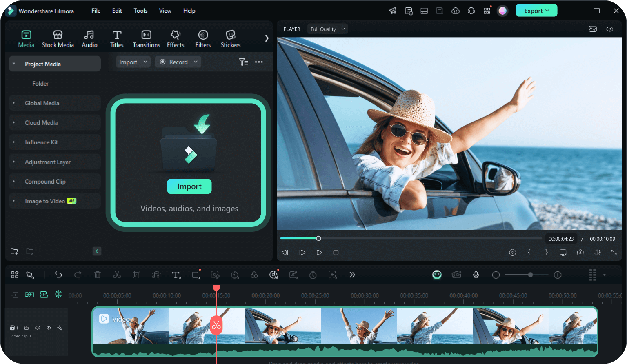The image size is (627, 364).
Task: Click the speed dial icon in timeline toolbar
Action: pos(235,275)
